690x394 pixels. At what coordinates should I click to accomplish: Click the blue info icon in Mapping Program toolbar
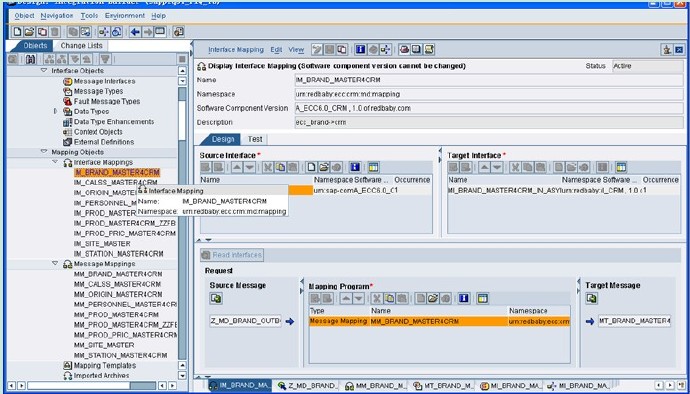click(464, 298)
